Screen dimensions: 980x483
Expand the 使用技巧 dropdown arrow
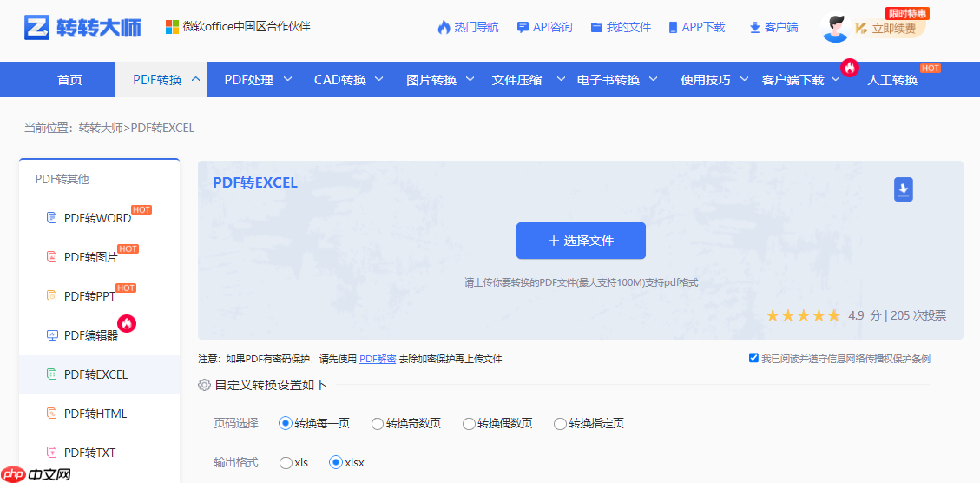(x=745, y=79)
